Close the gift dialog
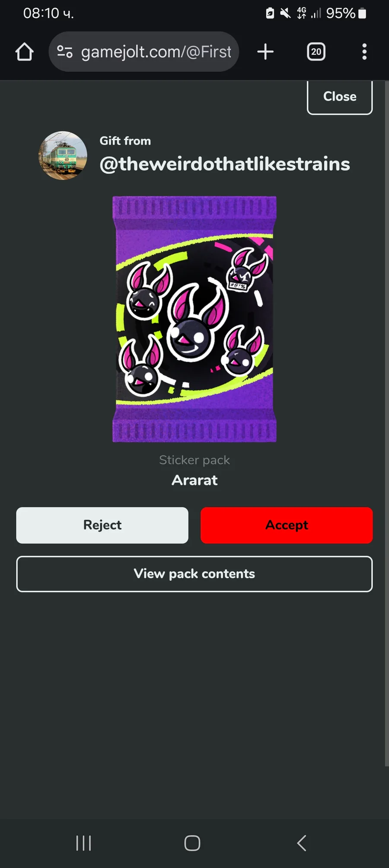This screenshot has width=389, height=868. click(x=340, y=97)
